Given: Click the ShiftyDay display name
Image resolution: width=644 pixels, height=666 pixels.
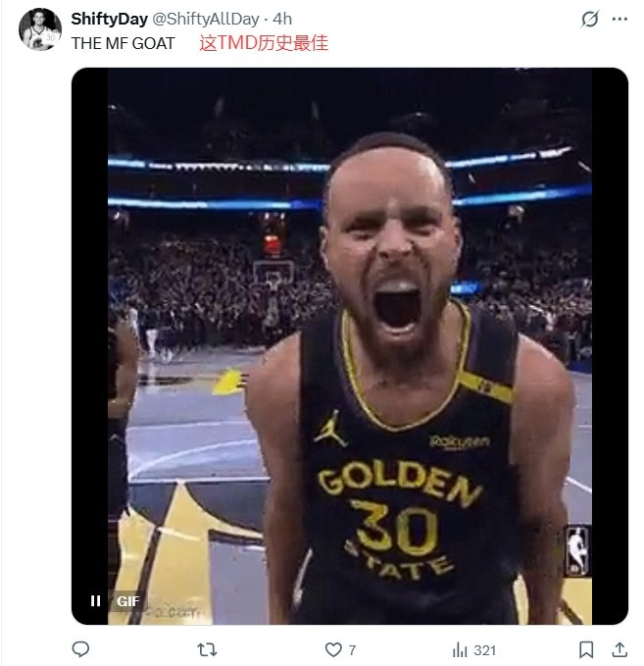Looking at the screenshot, I should click(110, 20).
